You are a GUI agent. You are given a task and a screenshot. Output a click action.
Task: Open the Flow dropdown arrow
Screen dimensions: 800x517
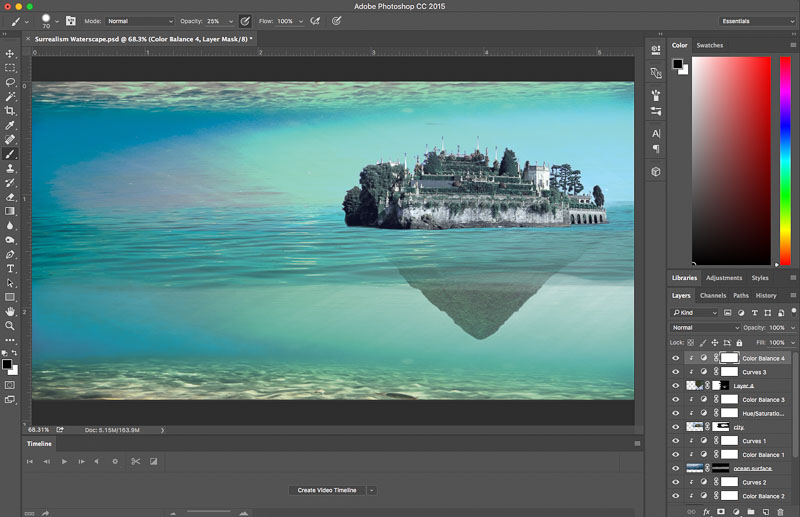[x=301, y=21]
